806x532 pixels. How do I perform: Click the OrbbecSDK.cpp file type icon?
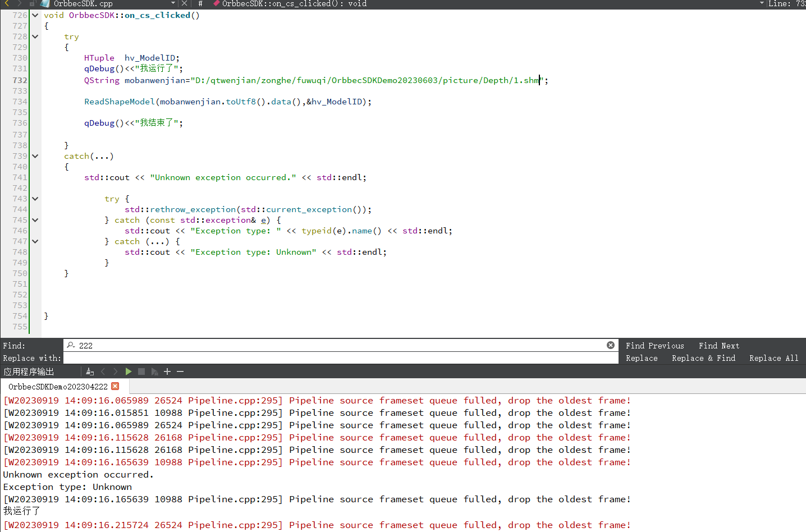coord(45,3)
